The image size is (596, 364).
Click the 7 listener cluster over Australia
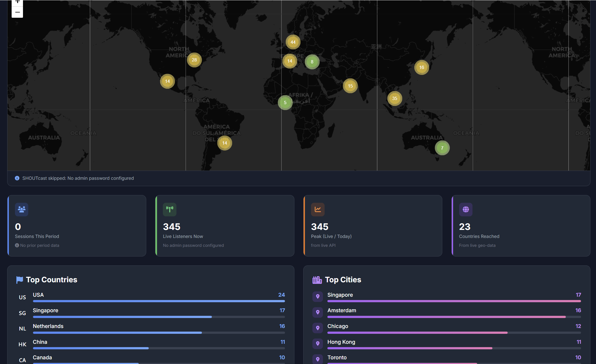tap(442, 148)
